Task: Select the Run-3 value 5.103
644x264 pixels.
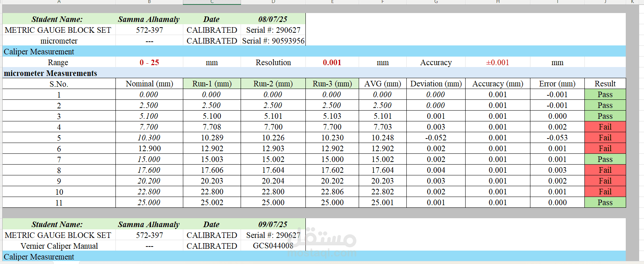Action: tap(332, 116)
